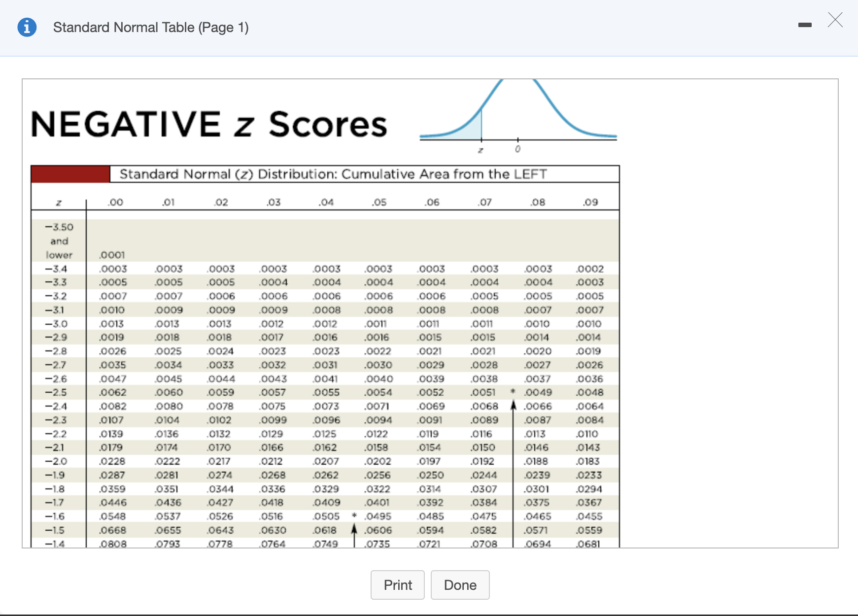Click value .0049 in the −2.5 row
Viewport: 858px width, 616px height.
538,393
